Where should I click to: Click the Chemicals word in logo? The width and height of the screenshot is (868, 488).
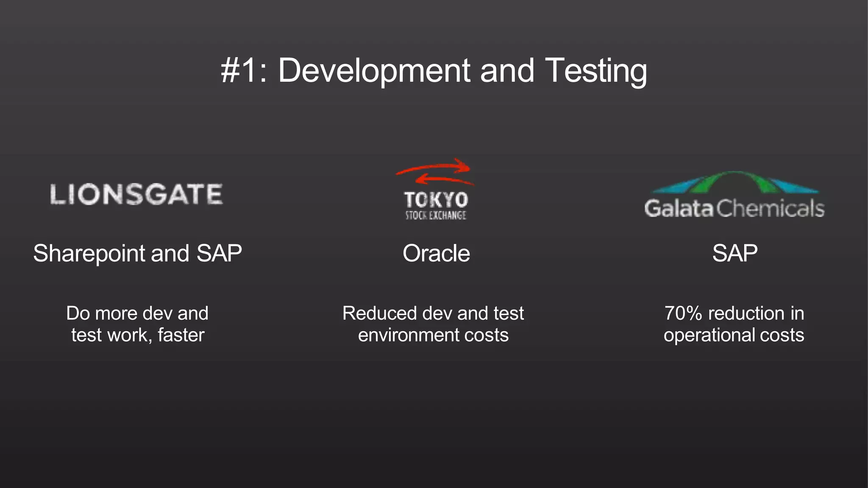pos(770,209)
